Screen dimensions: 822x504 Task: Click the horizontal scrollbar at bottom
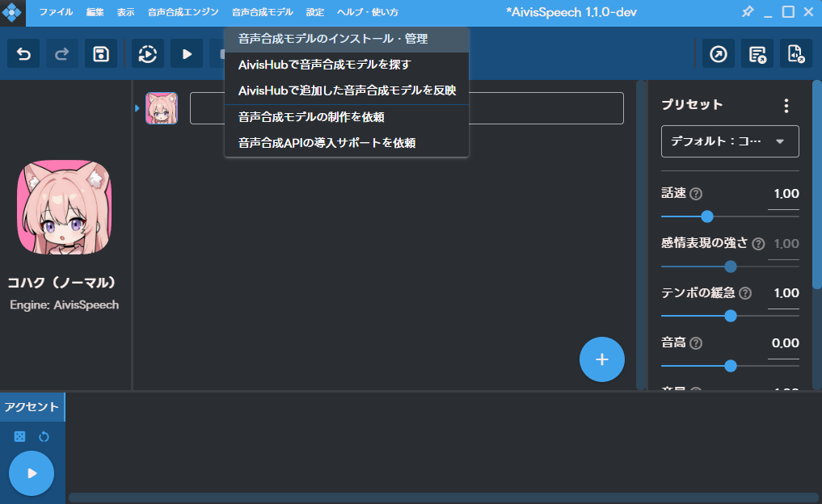(444, 498)
